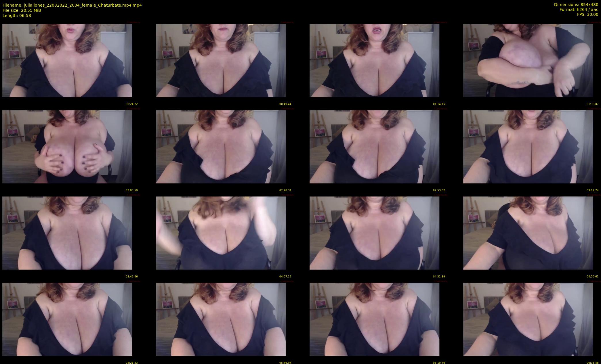The height and width of the screenshot is (364, 601).
Task: Click the timestamp label 04:07.17
Action: [285, 277]
